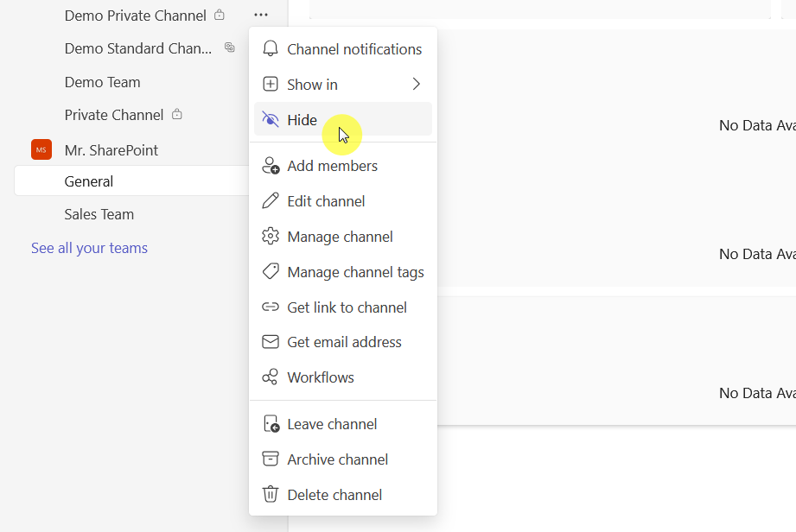
Task: Open See all your teams link
Action: coord(89,248)
